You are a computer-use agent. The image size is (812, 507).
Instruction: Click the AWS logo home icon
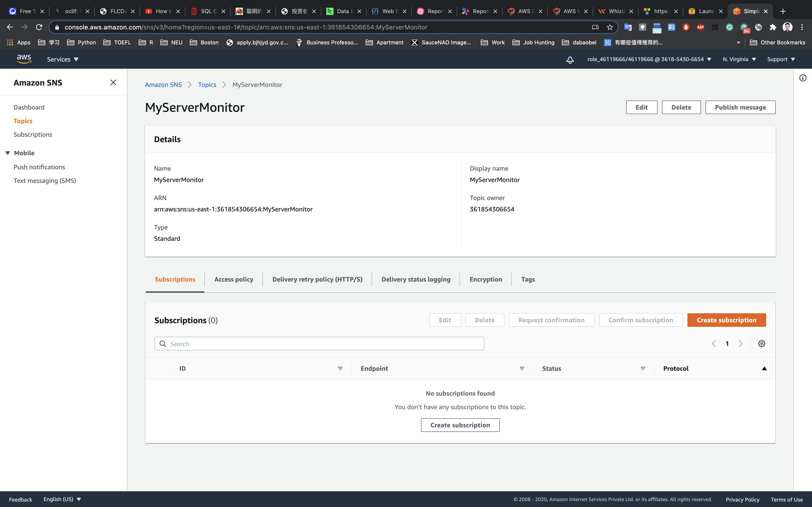point(24,59)
